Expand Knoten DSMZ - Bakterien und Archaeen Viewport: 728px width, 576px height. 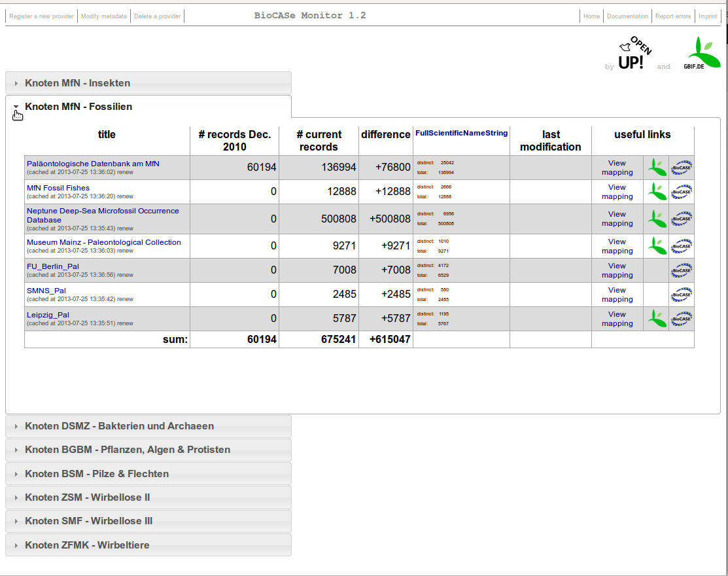click(x=148, y=426)
